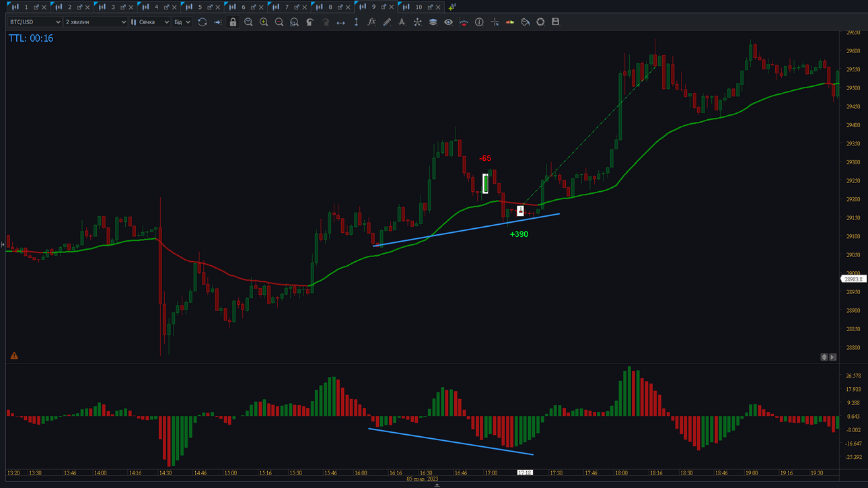The width and height of the screenshot is (868, 488).
Task: Detach chart tab 7 into window
Action: pos(297,7)
